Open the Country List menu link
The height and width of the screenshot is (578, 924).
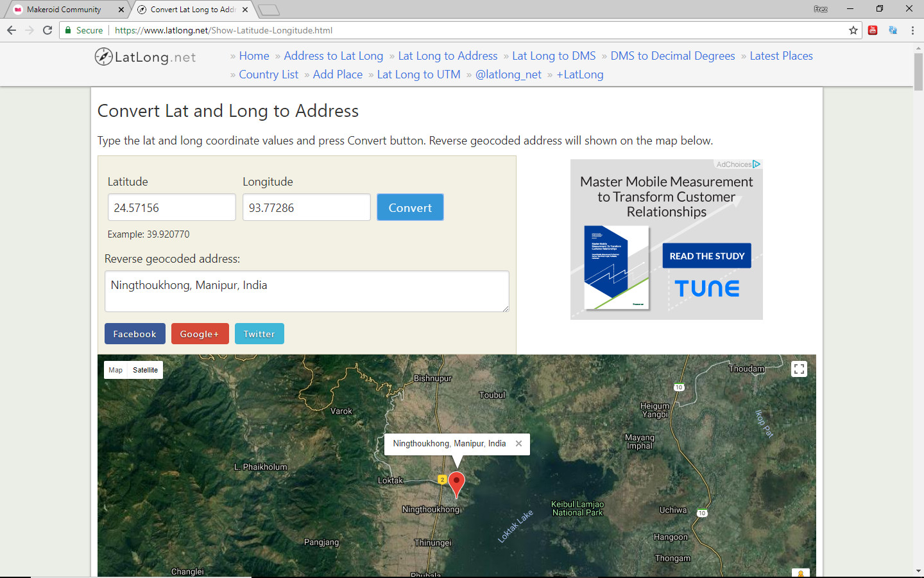click(269, 74)
